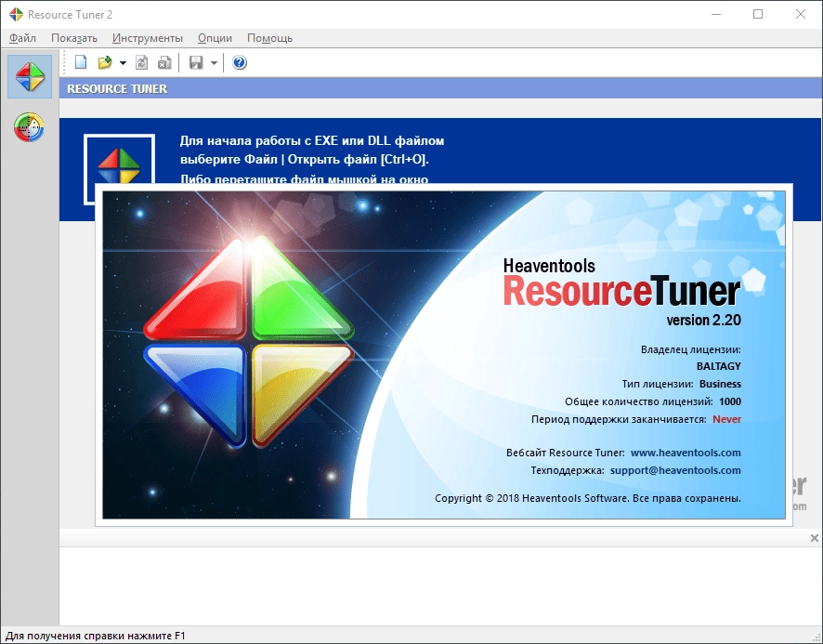This screenshot has width=823, height=644.
Task: Open the www.heaventools.com website link
Action: 686,453
